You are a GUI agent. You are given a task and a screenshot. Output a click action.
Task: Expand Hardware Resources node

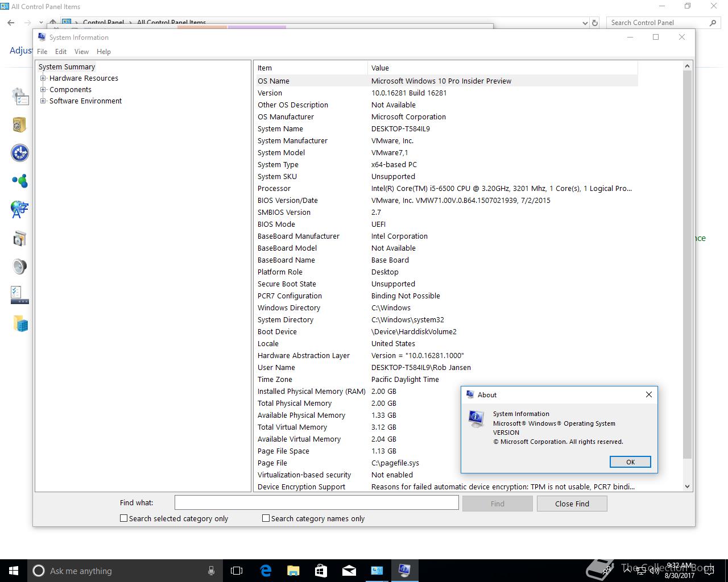pyautogui.click(x=43, y=78)
